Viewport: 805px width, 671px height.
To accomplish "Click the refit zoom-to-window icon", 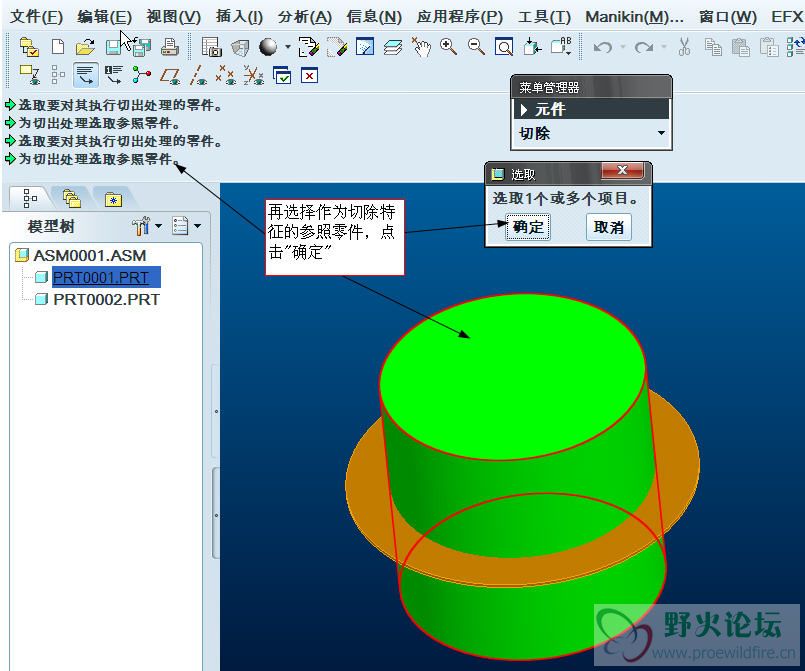I will click(504, 47).
